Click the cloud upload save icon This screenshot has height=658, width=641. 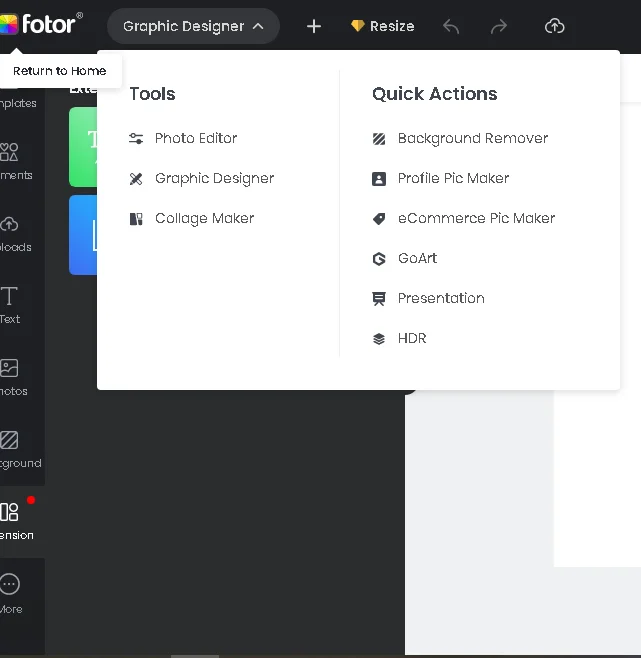click(555, 26)
